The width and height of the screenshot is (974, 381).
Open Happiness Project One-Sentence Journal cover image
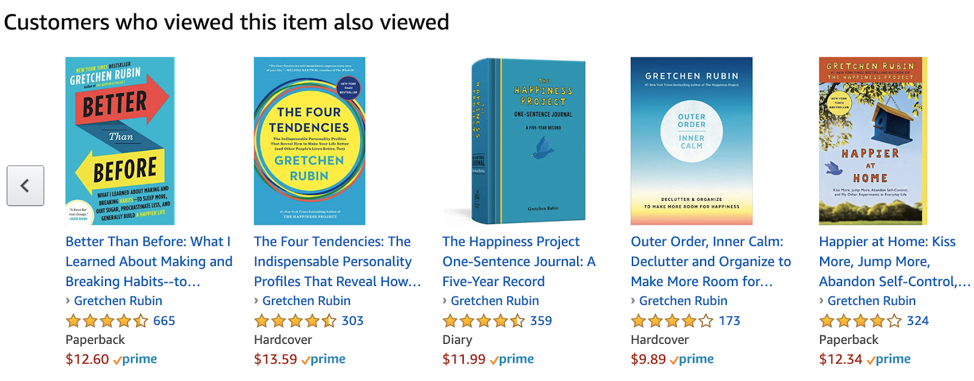point(528,141)
